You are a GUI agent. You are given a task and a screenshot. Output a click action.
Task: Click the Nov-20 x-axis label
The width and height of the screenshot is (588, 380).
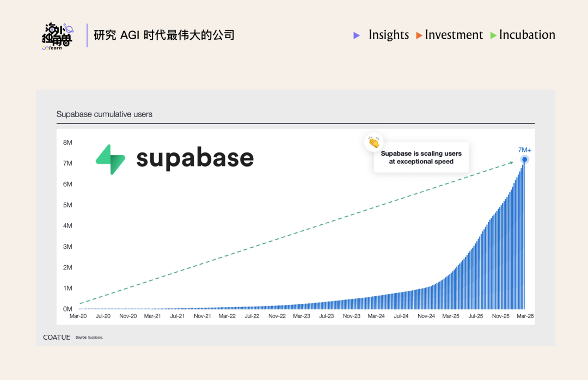(x=128, y=316)
